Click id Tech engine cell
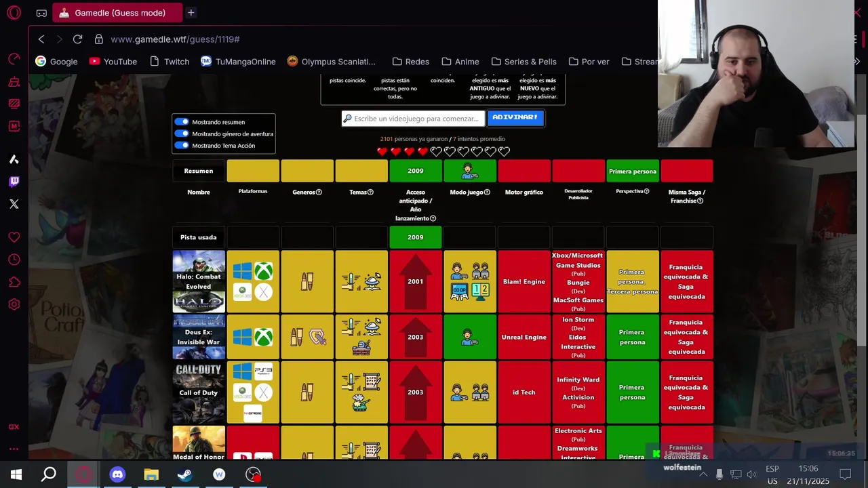868x488 pixels. pos(524,392)
